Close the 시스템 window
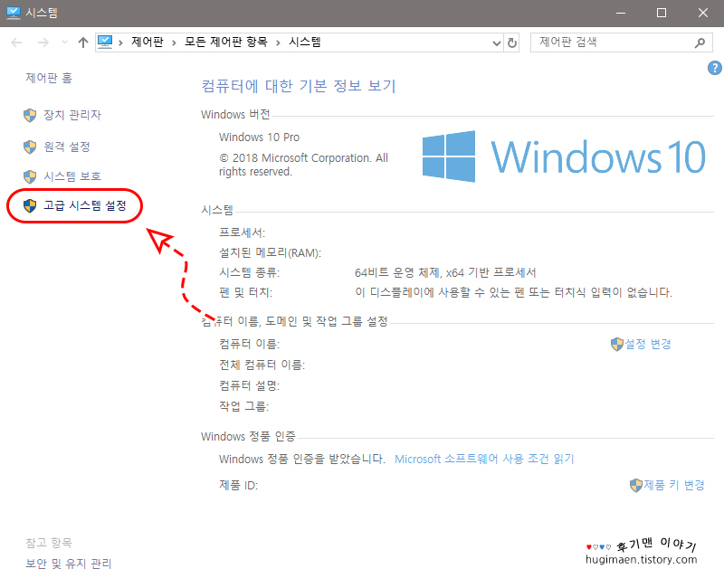724x588 pixels. [x=703, y=13]
